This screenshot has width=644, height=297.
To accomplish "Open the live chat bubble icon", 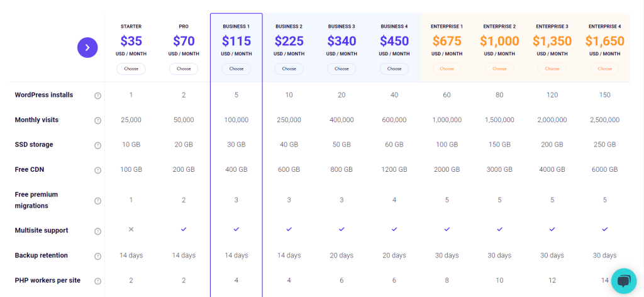I will pos(623,281).
